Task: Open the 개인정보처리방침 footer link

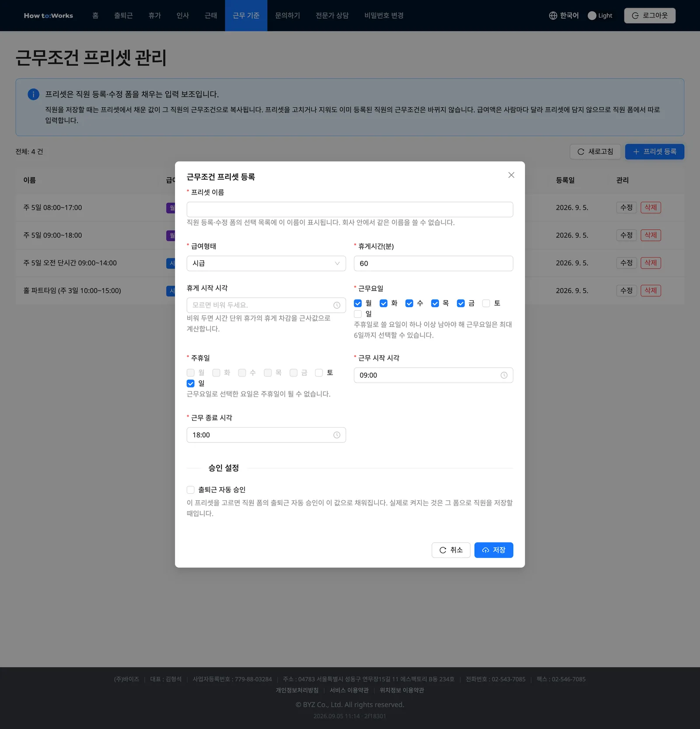Action: 297,690
